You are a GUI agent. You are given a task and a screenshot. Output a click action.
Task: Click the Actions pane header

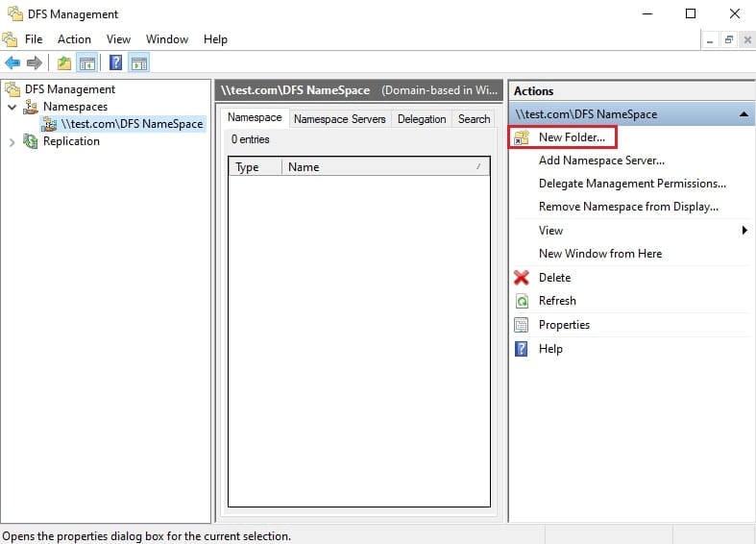pyautogui.click(x=632, y=91)
